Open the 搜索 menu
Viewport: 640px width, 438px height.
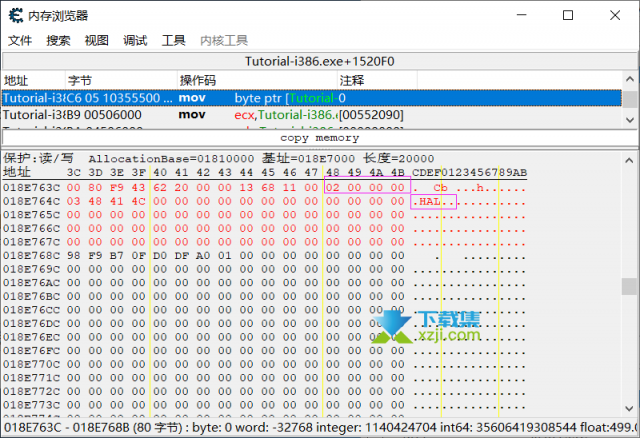coord(58,40)
